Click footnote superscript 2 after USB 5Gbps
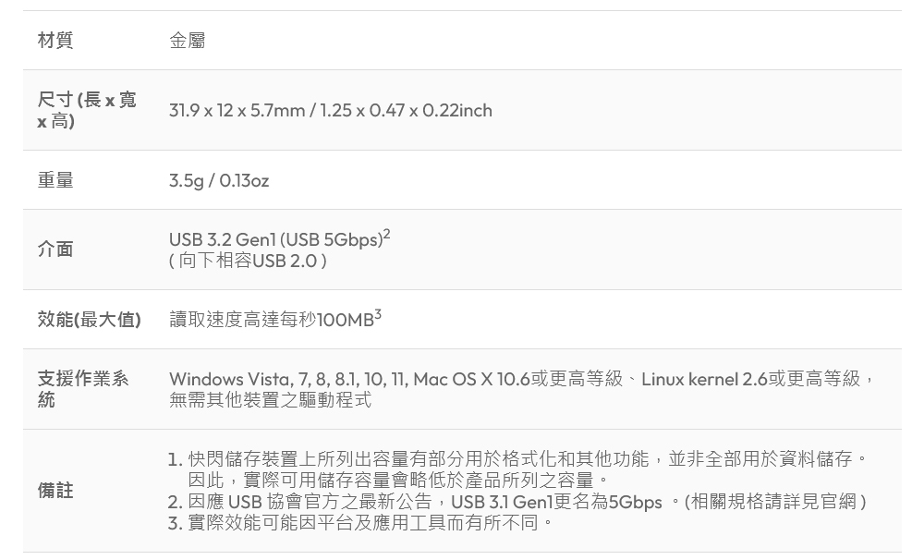Viewport: 924px width, 560px height. point(386,235)
